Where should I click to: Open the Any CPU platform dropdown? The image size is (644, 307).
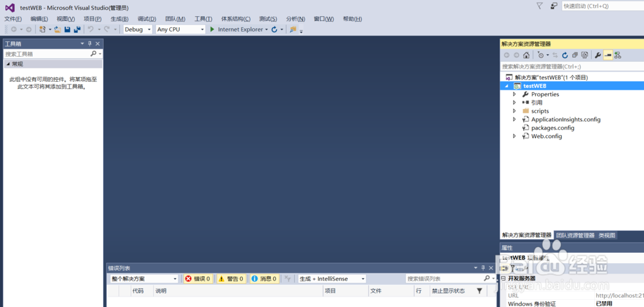pyautogui.click(x=181, y=29)
